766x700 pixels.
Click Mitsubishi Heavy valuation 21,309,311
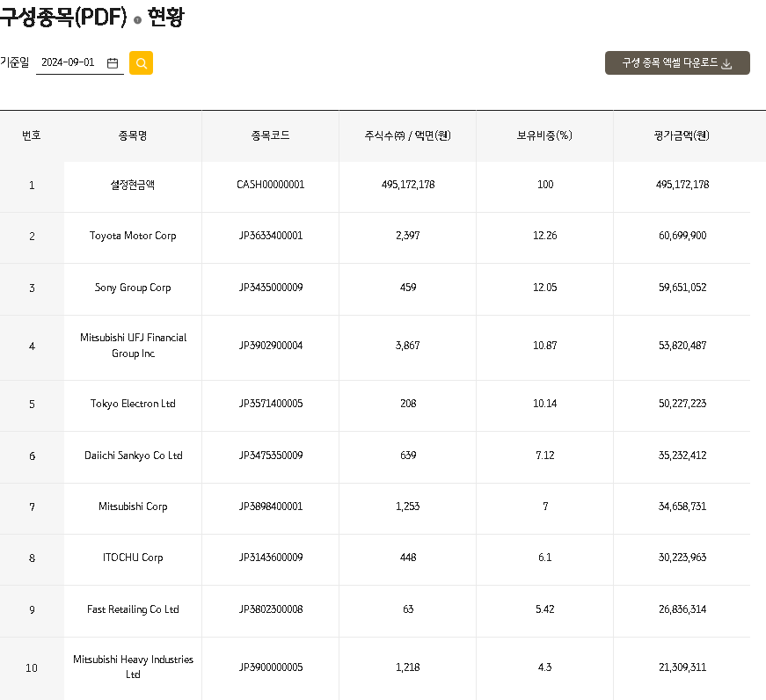682,667
